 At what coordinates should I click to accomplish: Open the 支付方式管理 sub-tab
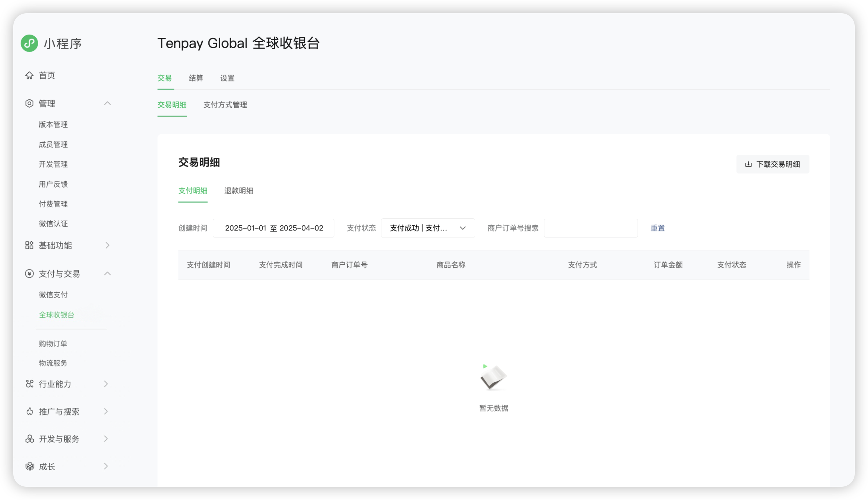225,105
